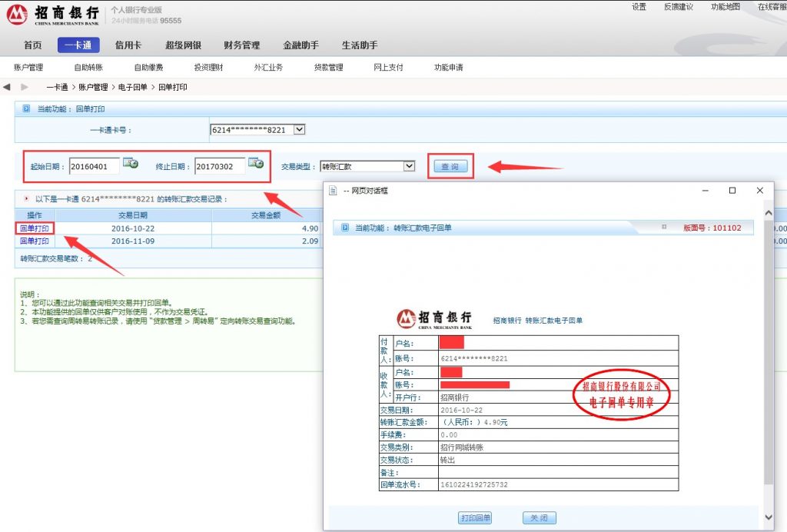Click the dialog vertical scrollbar thumb
The width and height of the screenshot is (787, 532).
pyautogui.click(x=769, y=351)
